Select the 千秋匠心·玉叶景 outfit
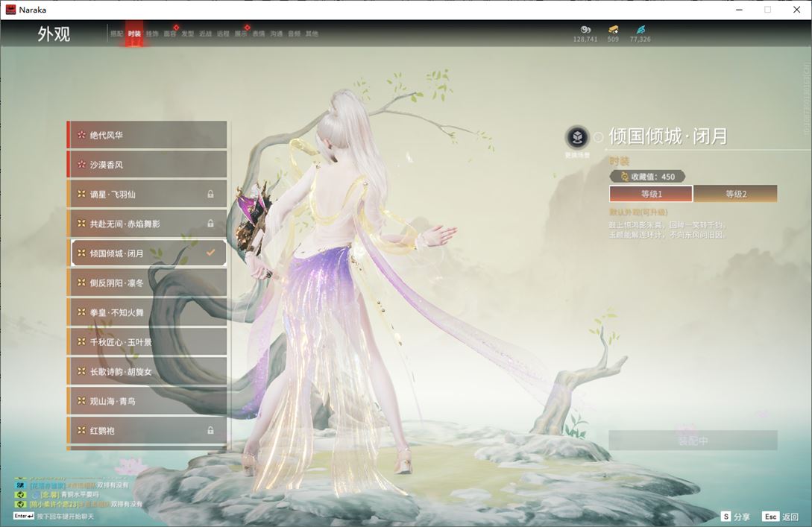 pyautogui.click(x=147, y=341)
